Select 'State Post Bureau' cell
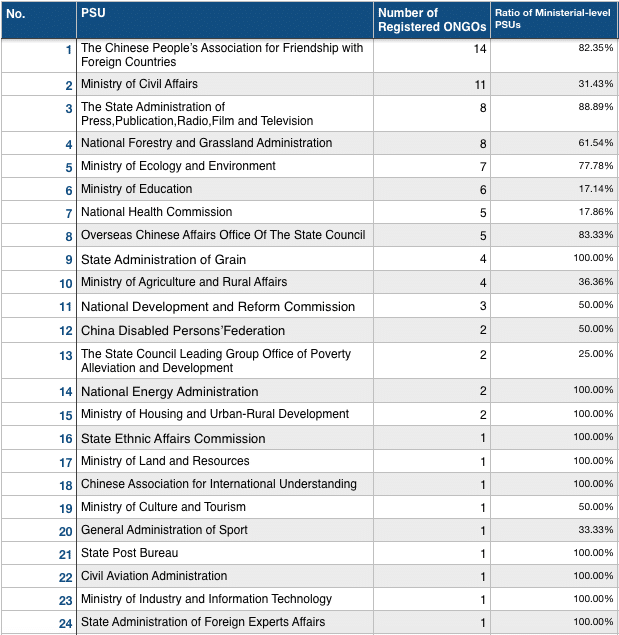Screen dimensions: 619x635 (x=225, y=553)
